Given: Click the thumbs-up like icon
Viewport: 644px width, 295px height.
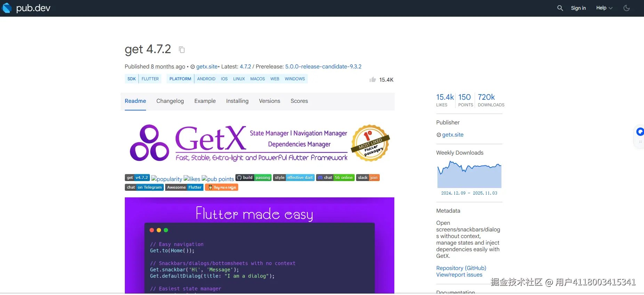Looking at the screenshot, I should tap(373, 80).
